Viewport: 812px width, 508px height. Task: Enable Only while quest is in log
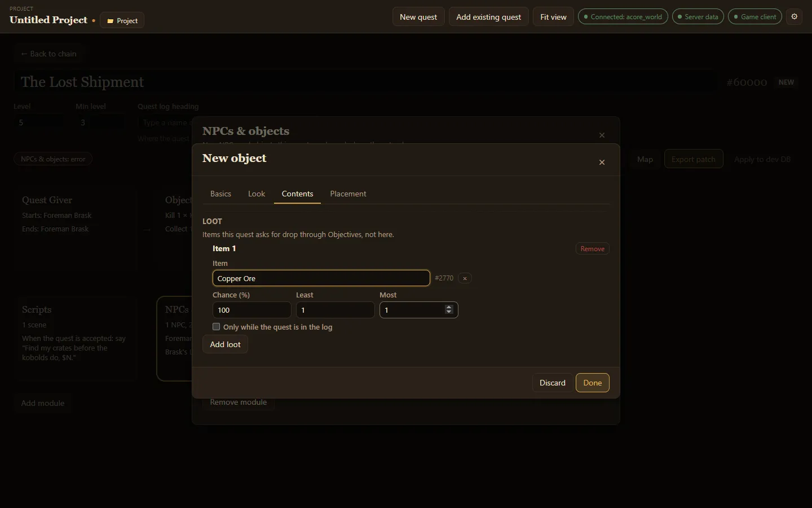216,327
